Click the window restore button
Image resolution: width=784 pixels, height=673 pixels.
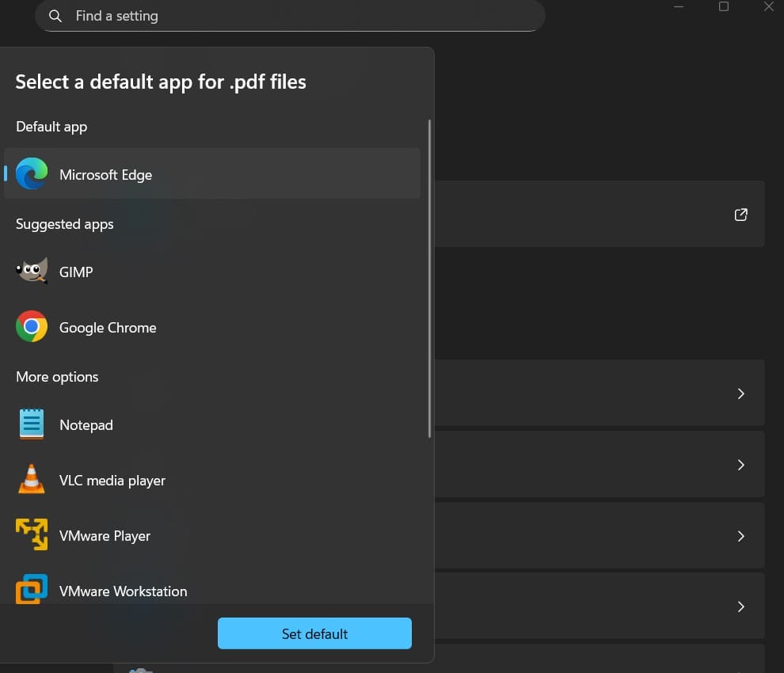(x=723, y=6)
